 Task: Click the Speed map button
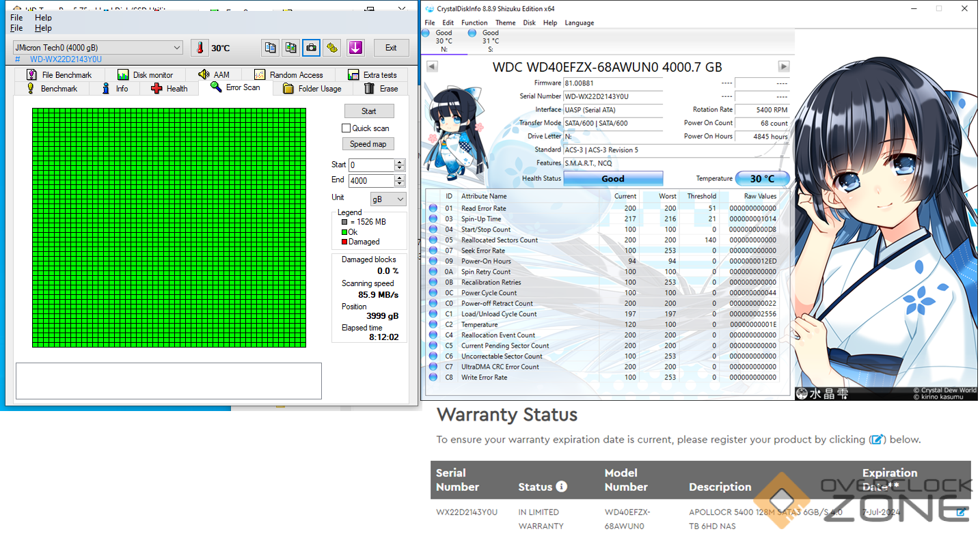pos(368,144)
